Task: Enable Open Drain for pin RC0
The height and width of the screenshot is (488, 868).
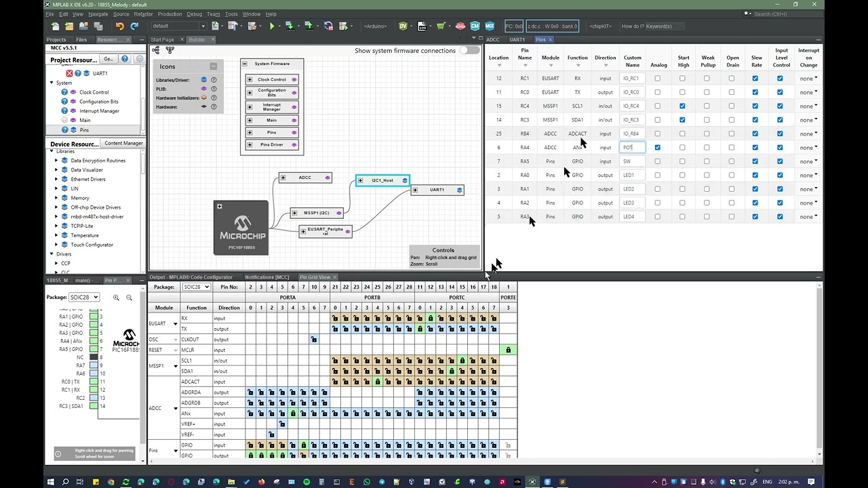Action: (x=732, y=92)
